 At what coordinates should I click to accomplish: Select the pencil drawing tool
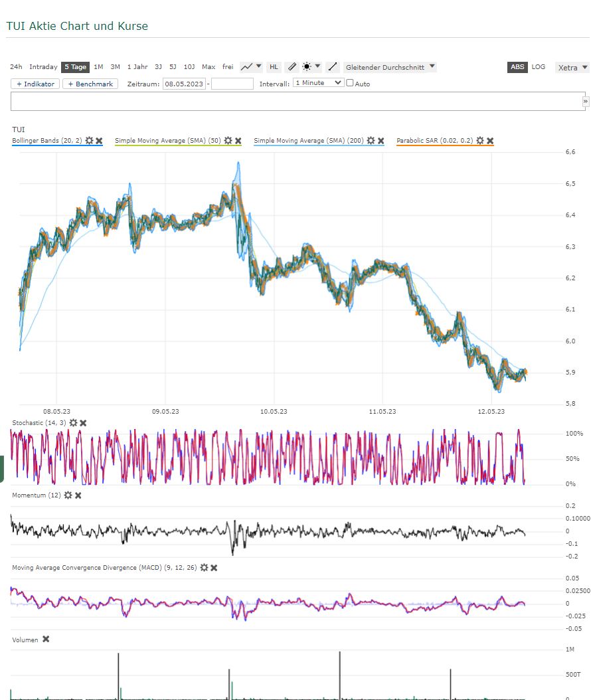[x=292, y=67]
